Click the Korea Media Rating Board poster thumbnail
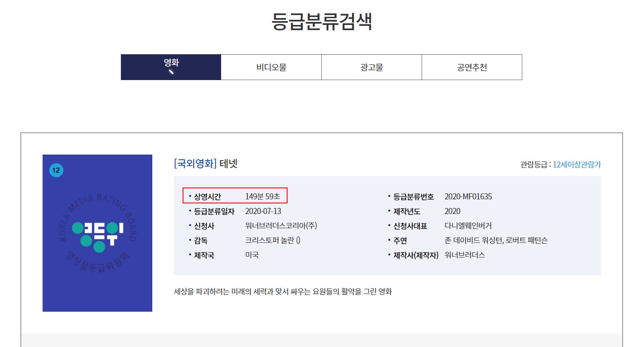Viewport: 644px width, 347px height. (x=97, y=233)
